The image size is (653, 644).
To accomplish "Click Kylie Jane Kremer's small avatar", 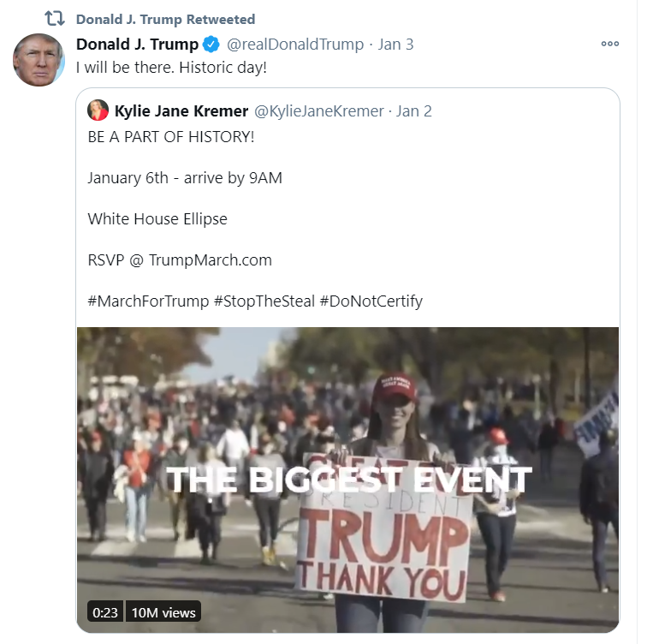I will (98, 110).
